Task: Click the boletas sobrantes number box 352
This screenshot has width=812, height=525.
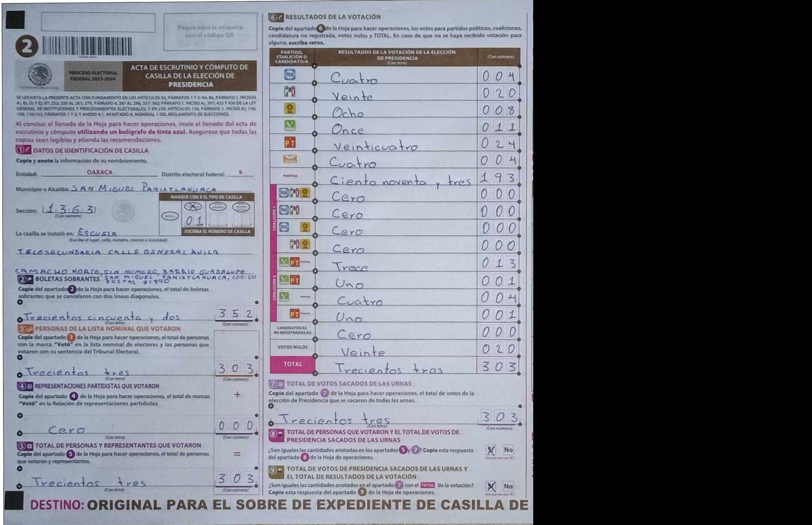Action: pos(235,313)
